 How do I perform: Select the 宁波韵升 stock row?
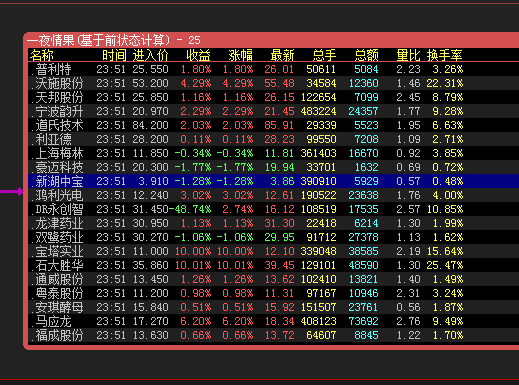click(x=273, y=111)
